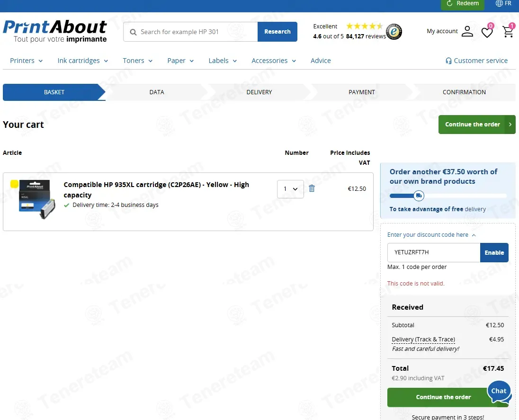Collapse the discount code section
The image size is (519, 420).
(x=431, y=235)
